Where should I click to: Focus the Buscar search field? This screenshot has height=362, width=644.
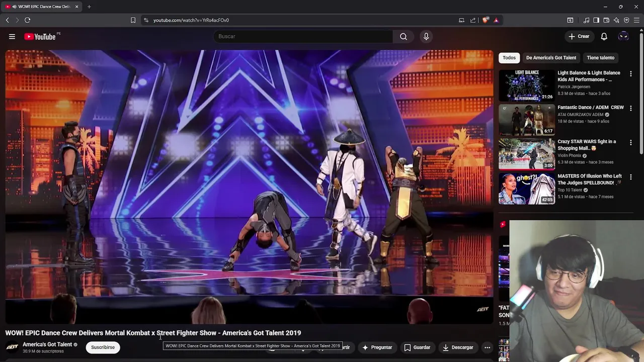[303, 36]
